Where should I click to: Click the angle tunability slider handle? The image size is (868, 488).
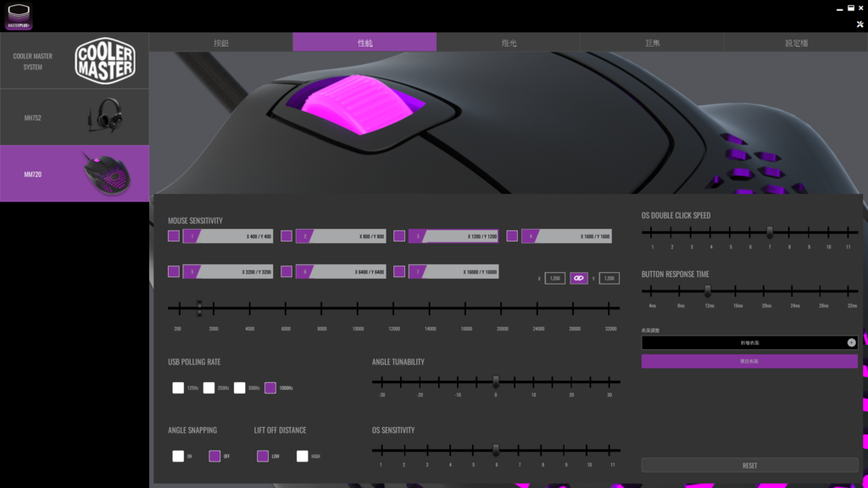pos(495,381)
